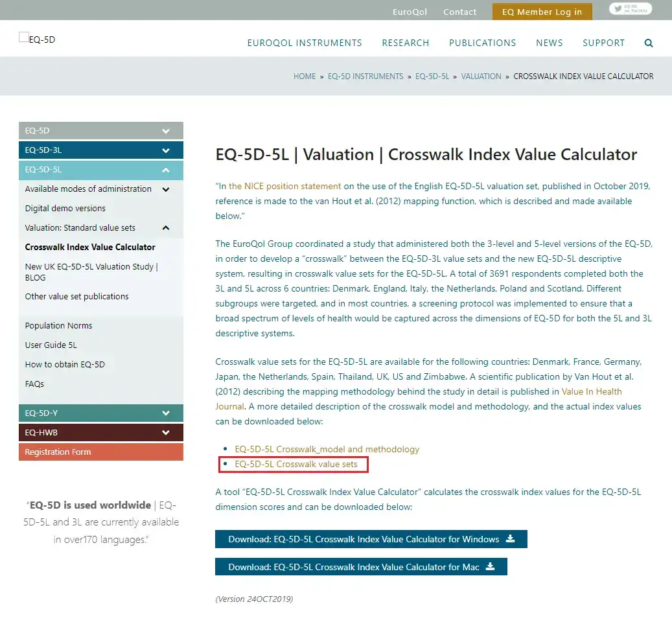
Task: Go to EQ-5D Instruments breadcrumb link
Action: pos(365,76)
